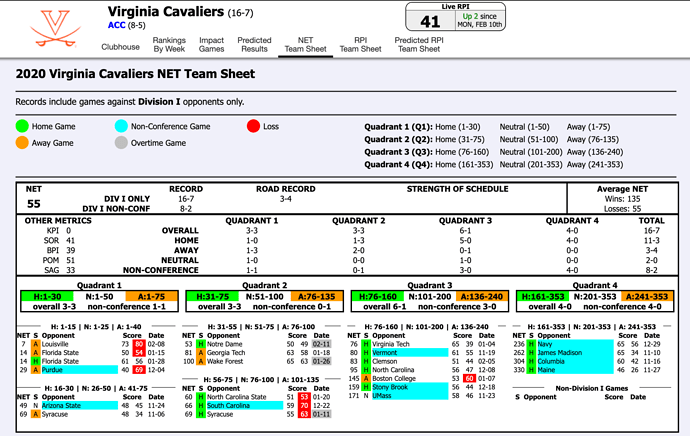Open the Columbia opponent link
Viewport: 690px width, 436px height.
pyautogui.click(x=551, y=361)
